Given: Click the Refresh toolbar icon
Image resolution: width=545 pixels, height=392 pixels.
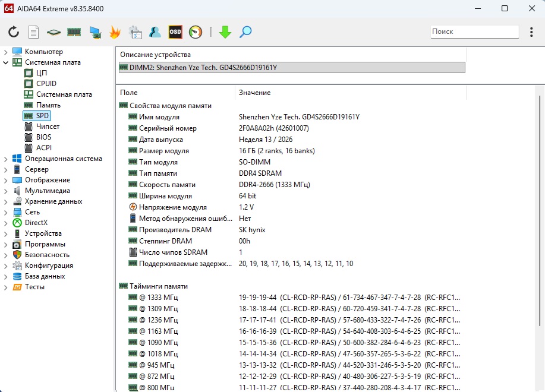Looking at the screenshot, I should [14, 32].
